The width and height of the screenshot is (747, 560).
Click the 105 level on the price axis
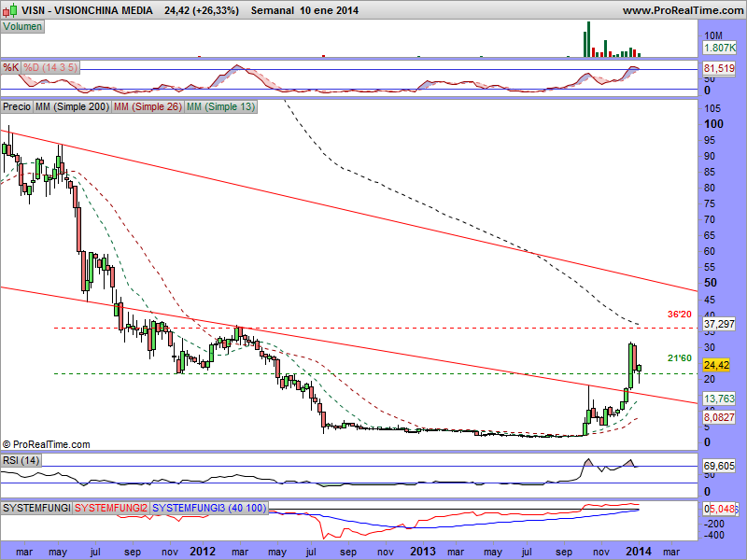(712, 108)
